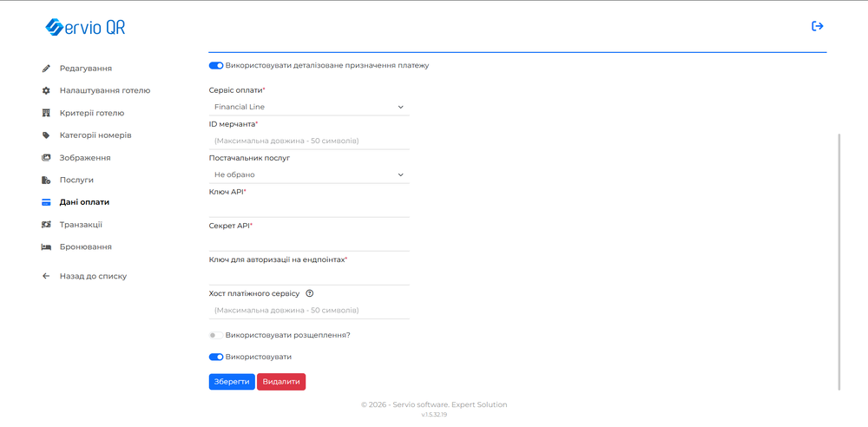The width and height of the screenshot is (868, 427).
Task: Click the bed icon beside Бронювання
Action: [x=47, y=247]
